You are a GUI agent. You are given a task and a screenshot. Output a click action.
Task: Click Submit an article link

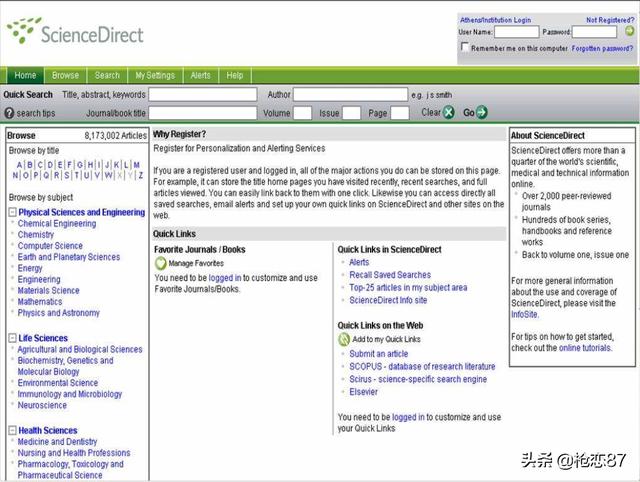(x=378, y=354)
